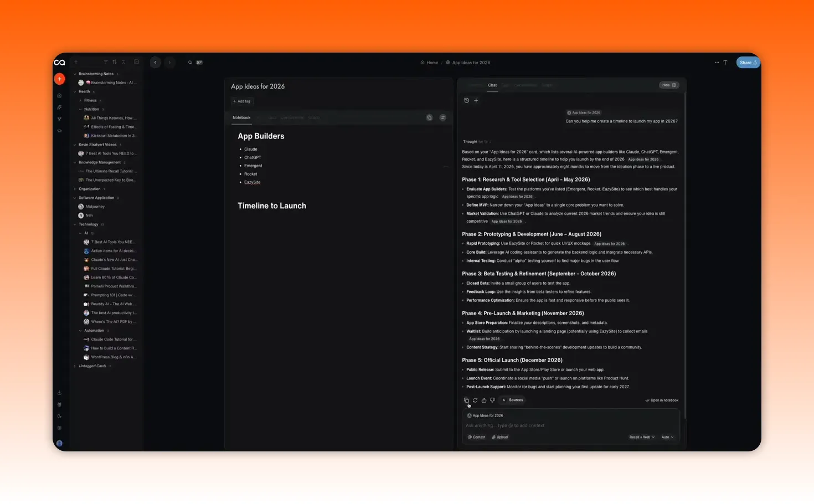Click the Timeline to Launch heading
Image resolution: width=814 pixels, height=504 pixels.
(x=272, y=205)
